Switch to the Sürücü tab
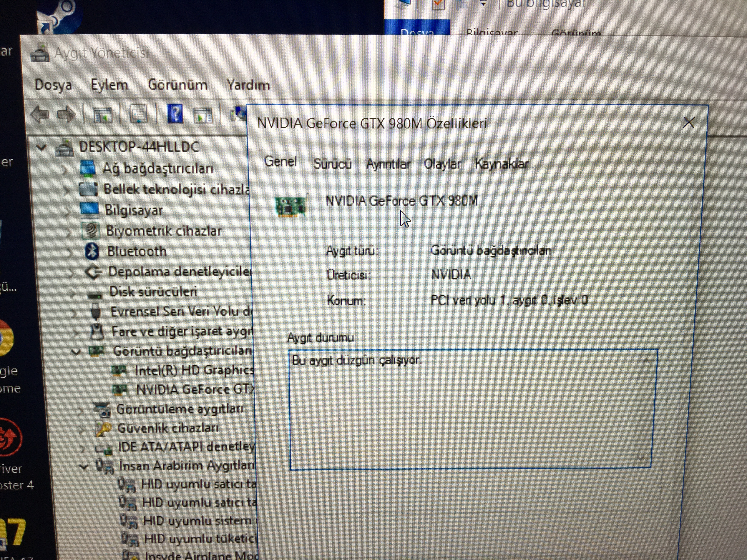Image resolution: width=747 pixels, height=560 pixels. [333, 164]
